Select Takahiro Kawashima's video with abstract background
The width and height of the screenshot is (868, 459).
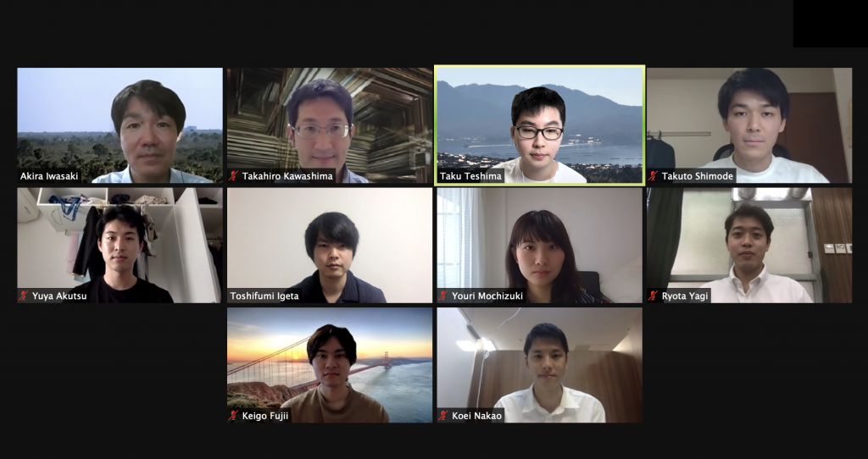pyautogui.click(x=330, y=125)
